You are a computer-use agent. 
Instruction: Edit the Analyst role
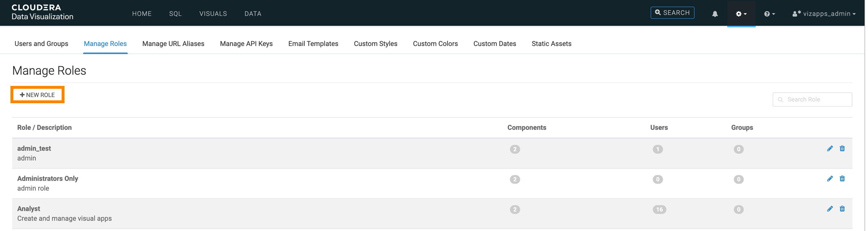(830, 209)
